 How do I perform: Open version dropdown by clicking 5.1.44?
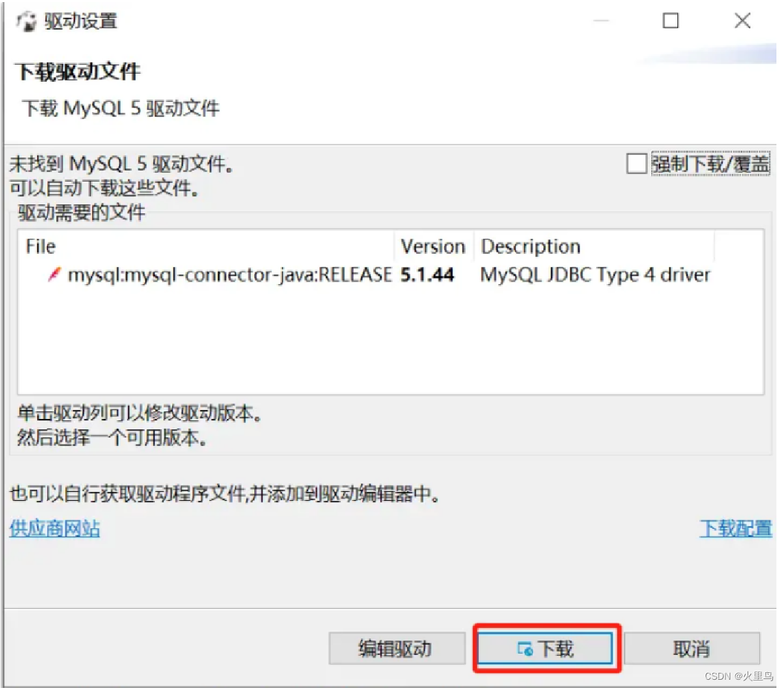point(428,275)
